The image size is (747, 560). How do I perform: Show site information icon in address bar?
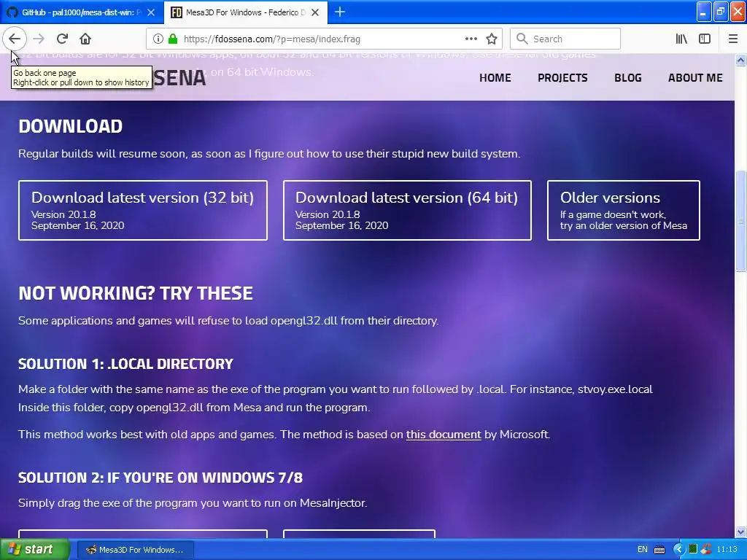[x=158, y=39]
